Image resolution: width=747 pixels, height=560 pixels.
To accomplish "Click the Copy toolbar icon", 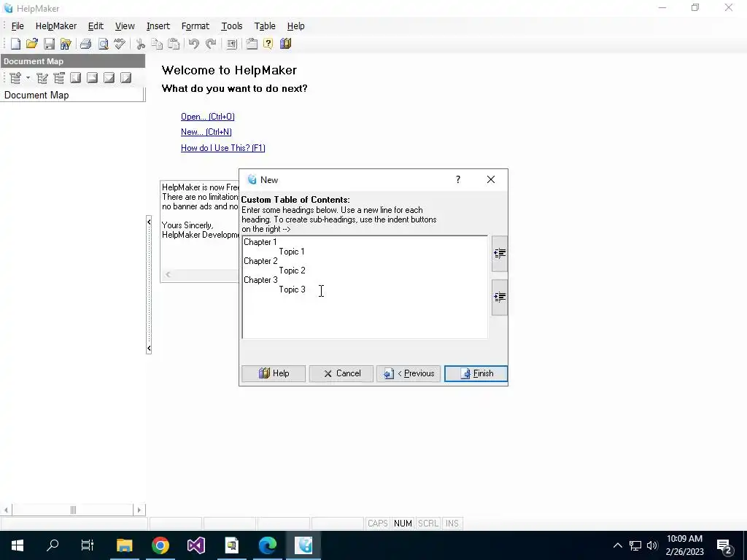I will point(157,44).
